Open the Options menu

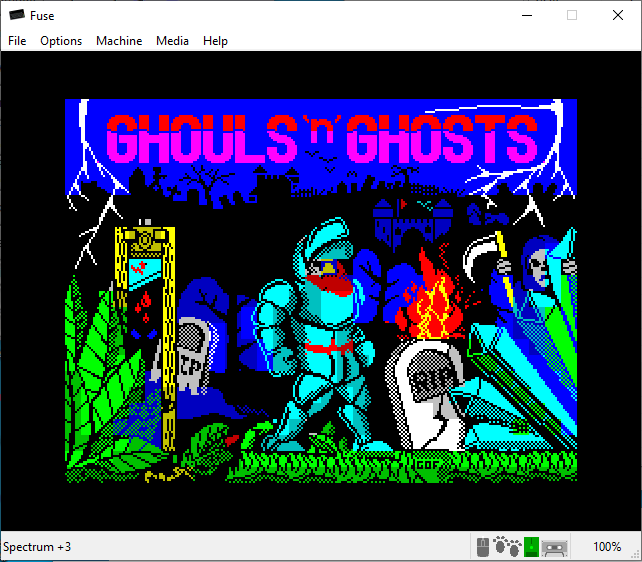(x=61, y=41)
